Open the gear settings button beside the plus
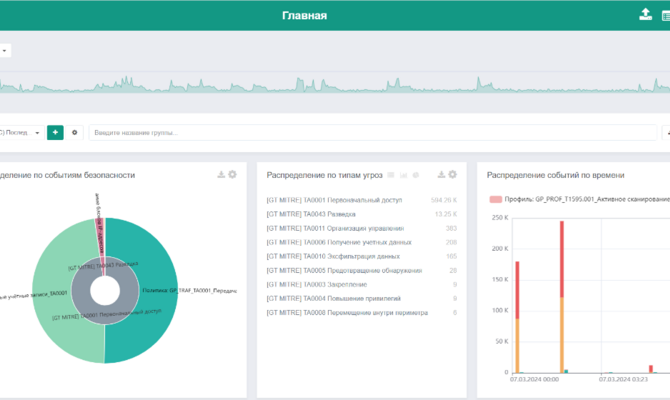Image resolution: width=670 pixels, height=400 pixels. pos(74,132)
